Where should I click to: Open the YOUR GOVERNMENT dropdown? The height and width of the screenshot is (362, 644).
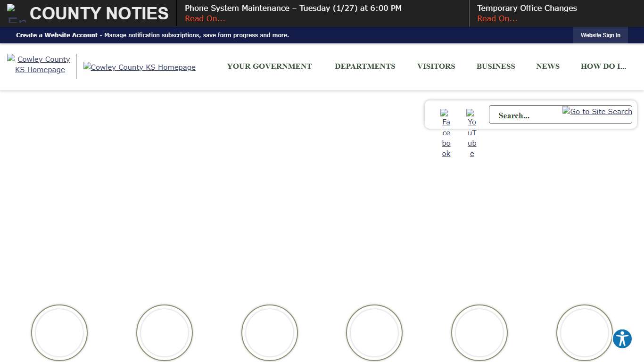(269, 66)
